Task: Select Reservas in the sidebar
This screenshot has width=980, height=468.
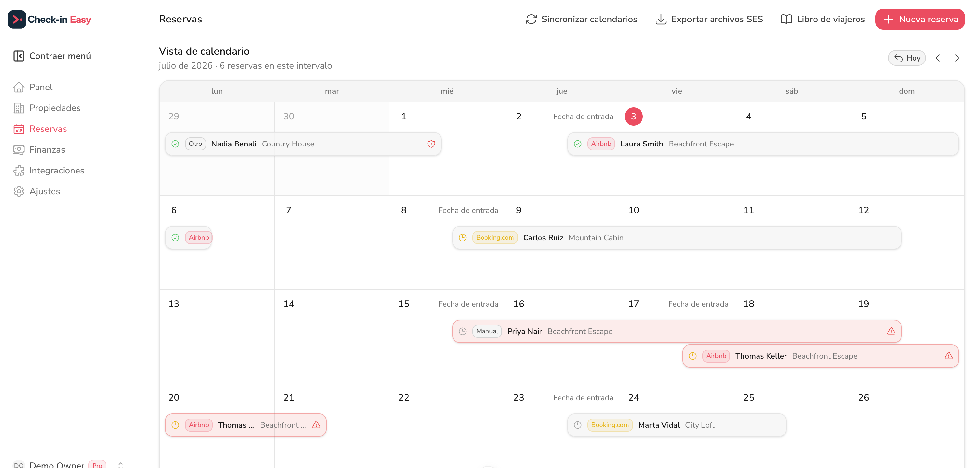Action: coord(40,129)
